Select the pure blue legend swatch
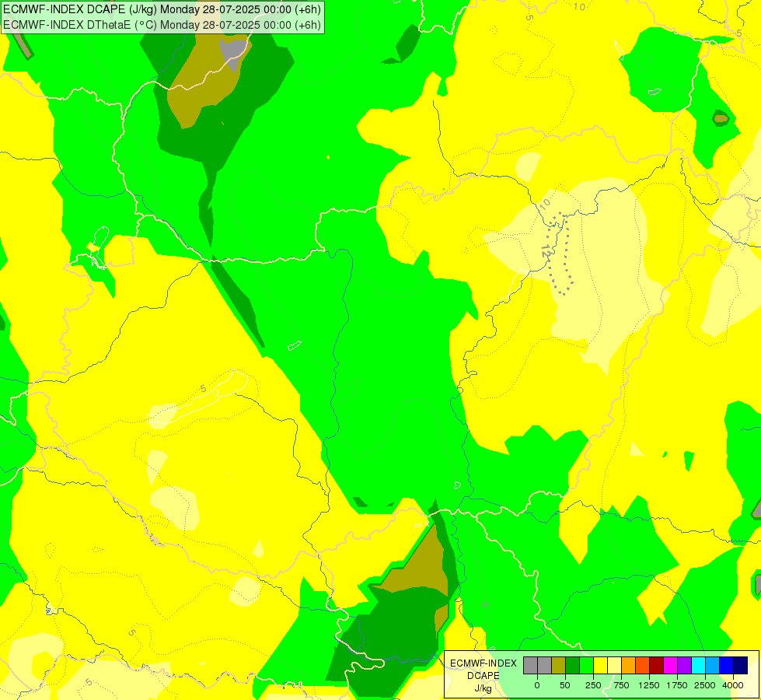 pyautogui.click(x=727, y=665)
